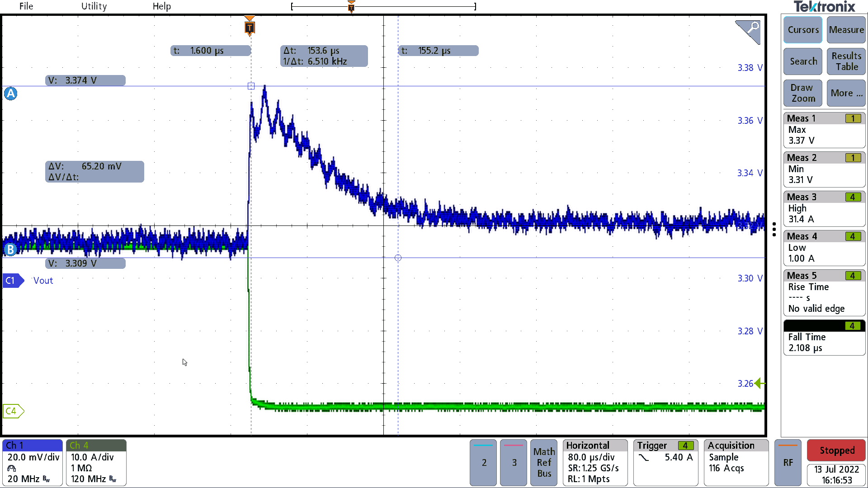This screenshot has width=868, height=488.
Task: Click the Ch 1 probe icon
Action: click(x=12, y=468)
